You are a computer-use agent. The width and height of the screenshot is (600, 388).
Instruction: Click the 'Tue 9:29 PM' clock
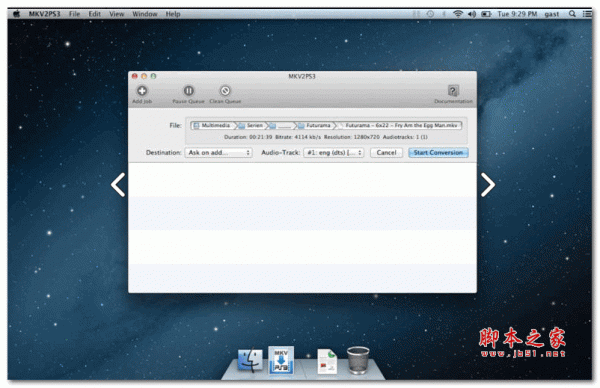click(x=517, y=14)
